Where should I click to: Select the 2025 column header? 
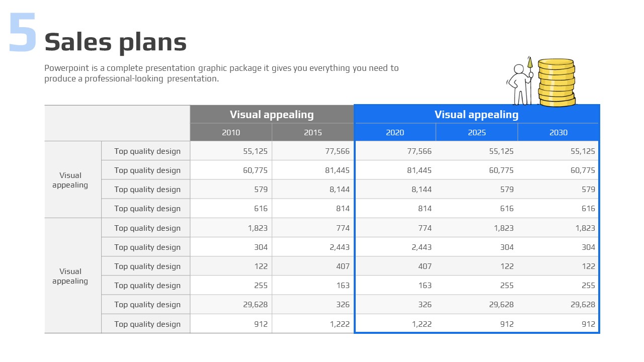[477, 132]
